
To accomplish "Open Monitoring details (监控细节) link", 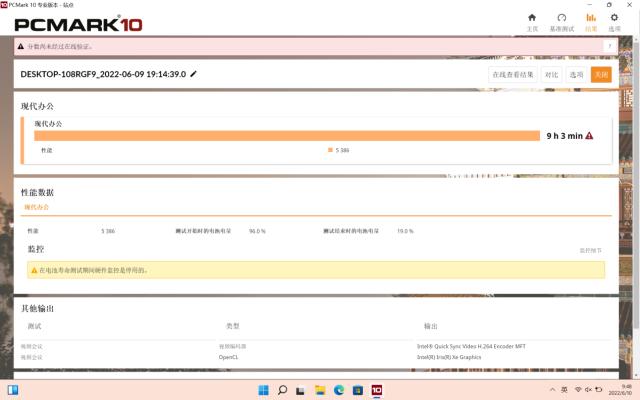I will click(x=591, y=250).
